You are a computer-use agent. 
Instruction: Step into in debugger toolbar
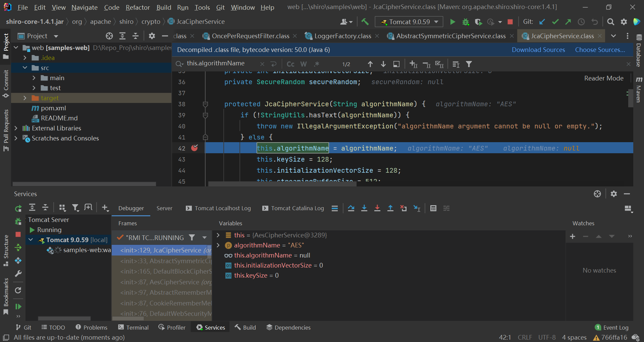364,208
